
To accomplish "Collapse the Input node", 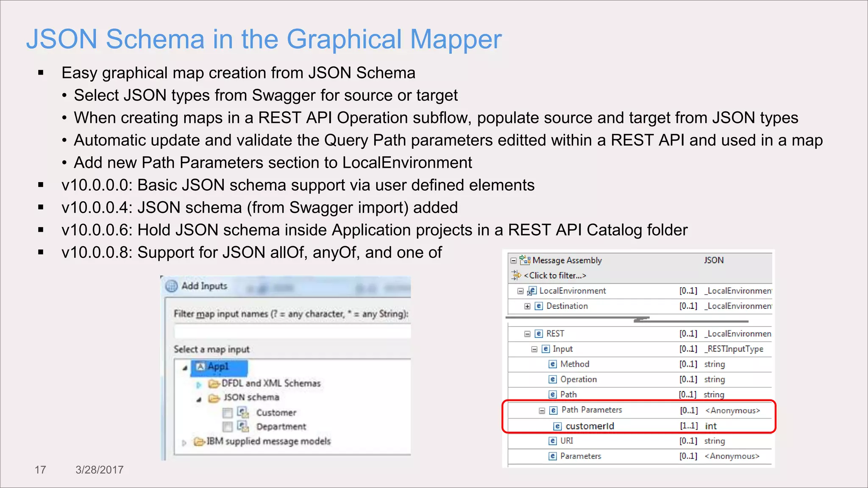I will pos(534,349).
